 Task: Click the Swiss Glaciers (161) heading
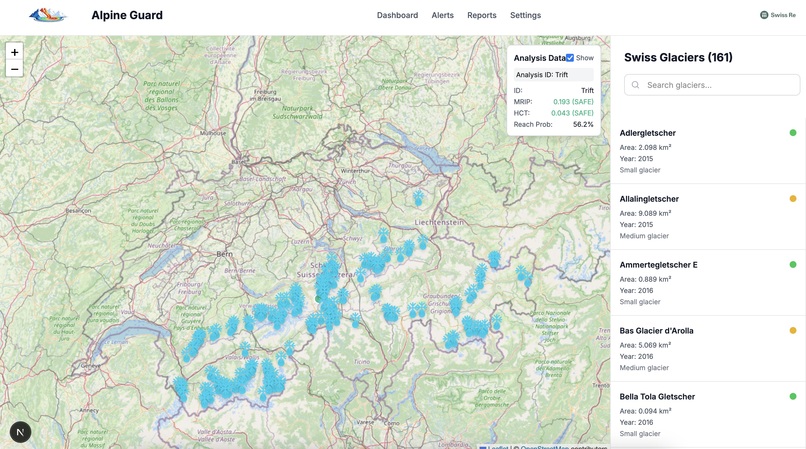click(x=678, y=57)
